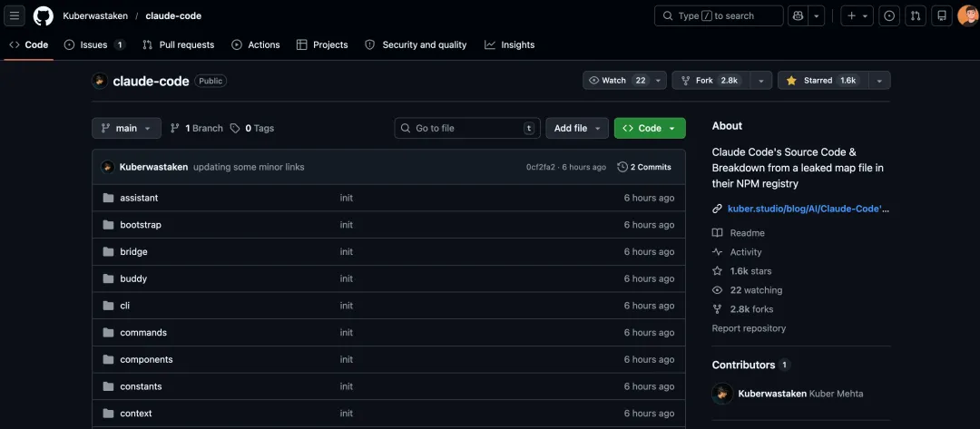Switch to the Code tab
Image resolution: width=980 pixels, height=429 pixels.
click(x=29, y=45)
